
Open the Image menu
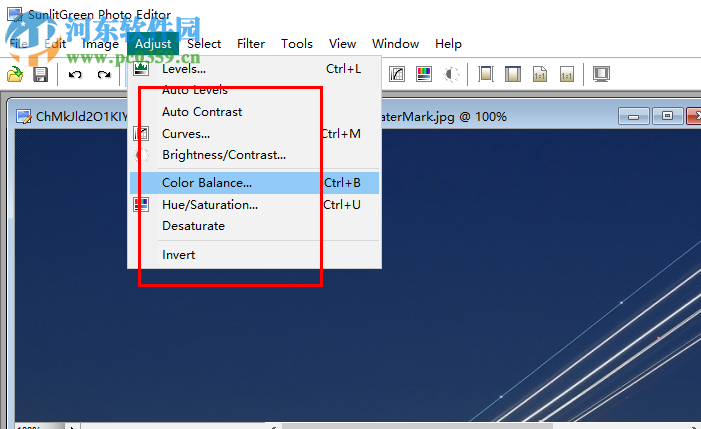click(100, 44)
